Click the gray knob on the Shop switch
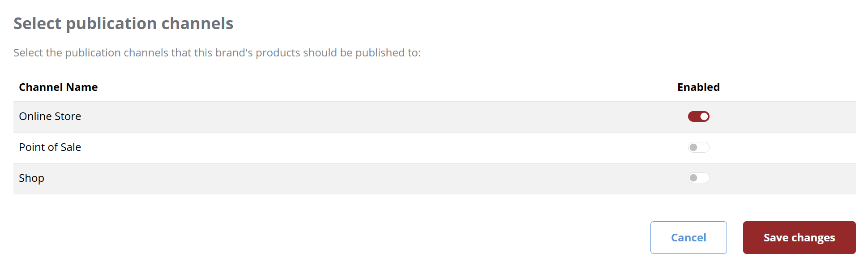Screen dimensions: 868x266 pyautogui.click(x=693, y=178)
